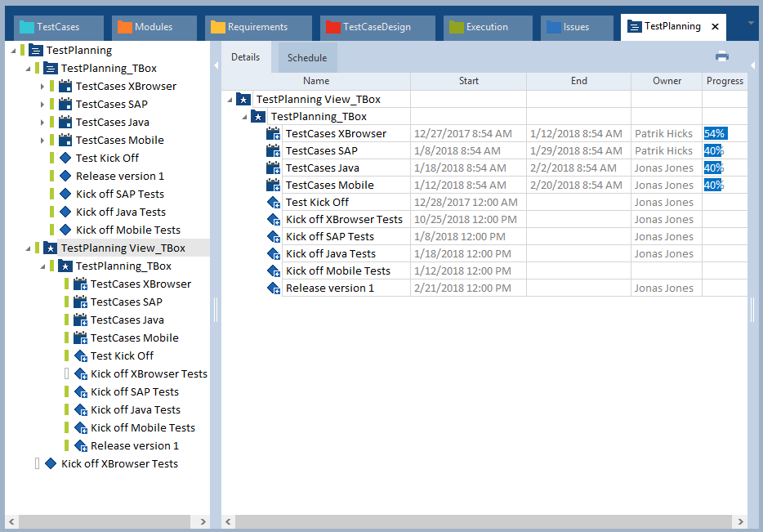Click the star icon of TestPlanning View_TBox in the tree

click(51, 248)
